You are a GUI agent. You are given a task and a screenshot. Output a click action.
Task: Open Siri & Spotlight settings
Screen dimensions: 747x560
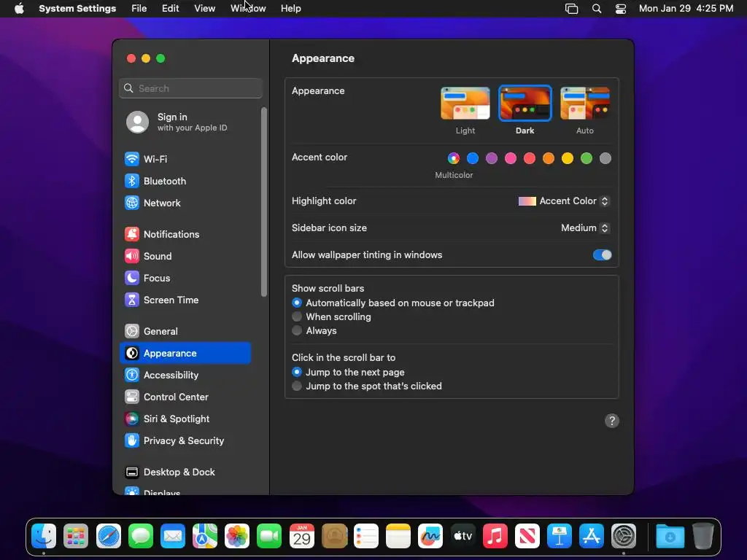click(185, 419)
